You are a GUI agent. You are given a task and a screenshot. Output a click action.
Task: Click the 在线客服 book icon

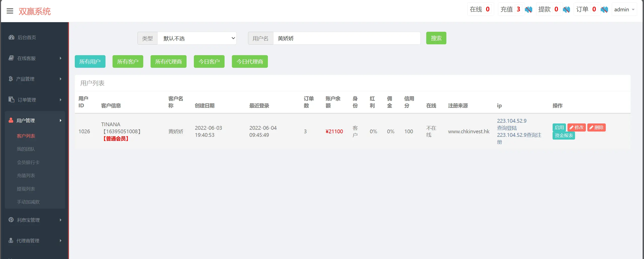11,58
